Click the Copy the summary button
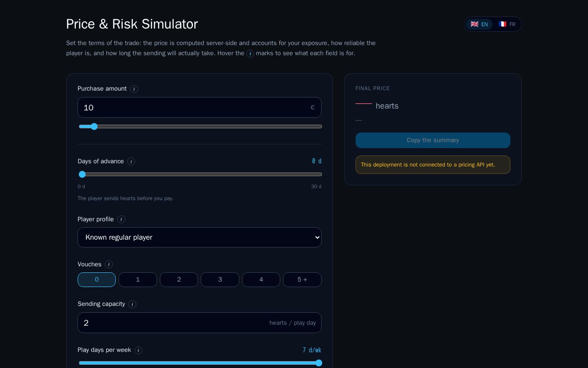 433,140
